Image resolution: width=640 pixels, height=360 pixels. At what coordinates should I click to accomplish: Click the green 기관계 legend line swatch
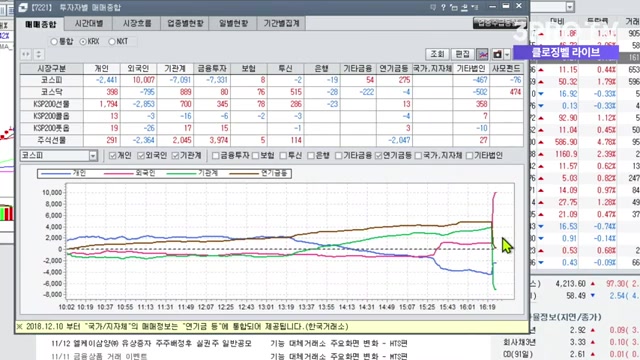tap(182, 173)
